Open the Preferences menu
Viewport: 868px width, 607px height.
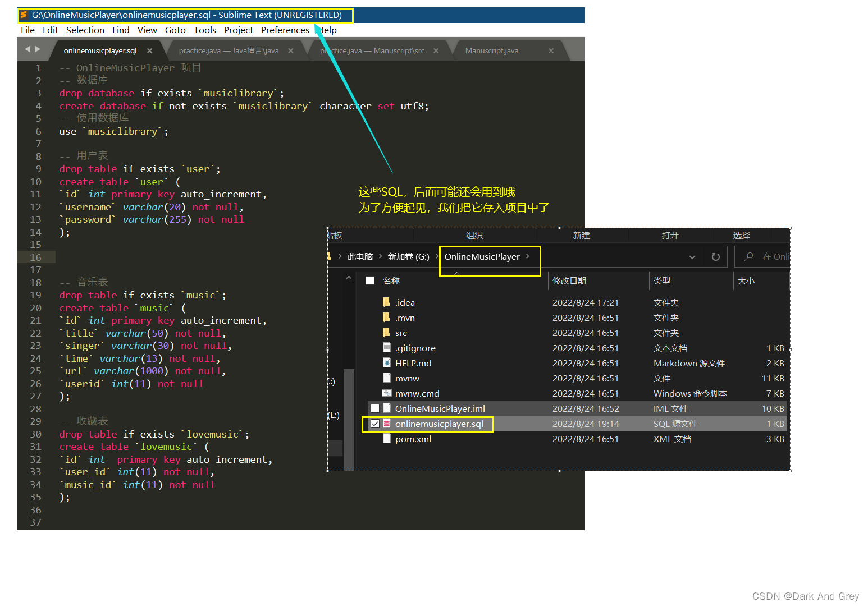click(285, 30)
